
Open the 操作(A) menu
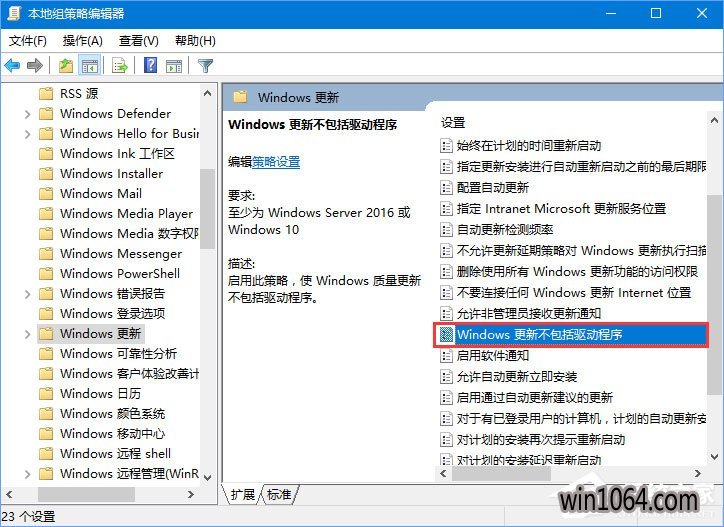tap(82, 41)
